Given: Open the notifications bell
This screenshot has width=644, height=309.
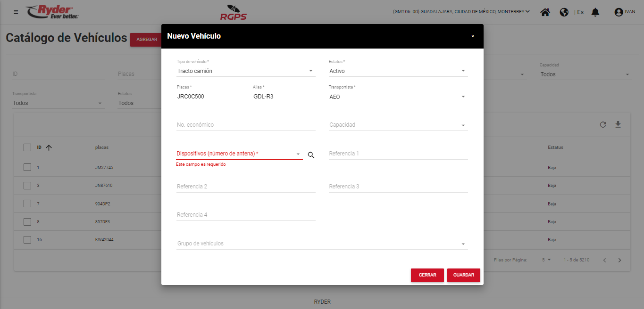Looking at the screenshot, I should pyautogui.click(x=595, y=12).
